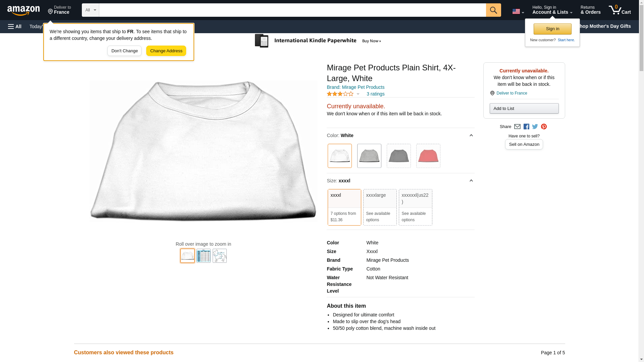Click the yellow Sign in button
This screenshot has width=644, height=362.
point(552,29)
